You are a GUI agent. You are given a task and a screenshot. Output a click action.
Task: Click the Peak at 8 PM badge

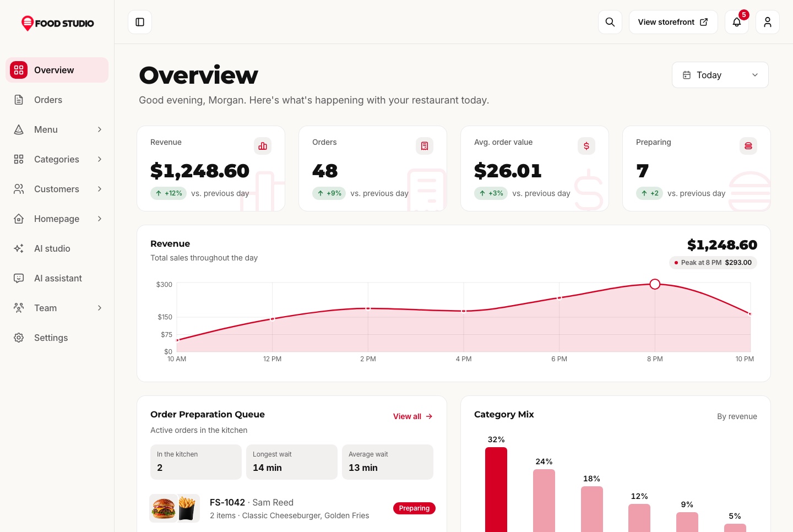(x=713, y=263)
